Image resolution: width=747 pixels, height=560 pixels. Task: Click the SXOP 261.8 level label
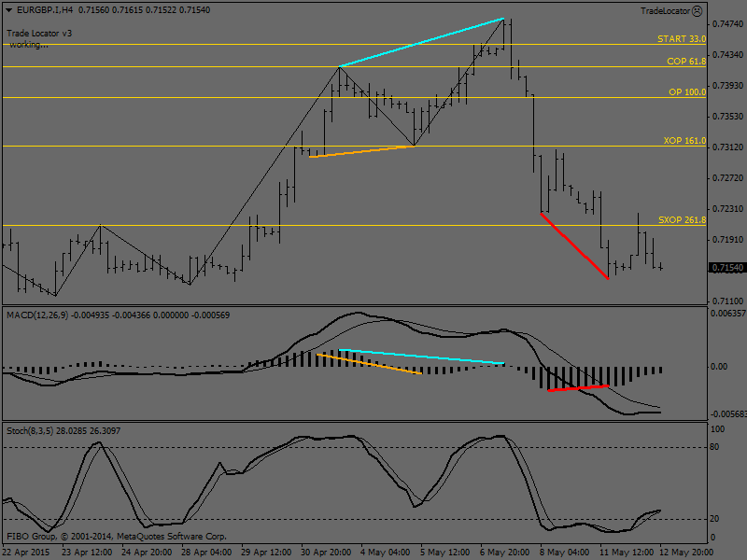click(x=682, y=220)
